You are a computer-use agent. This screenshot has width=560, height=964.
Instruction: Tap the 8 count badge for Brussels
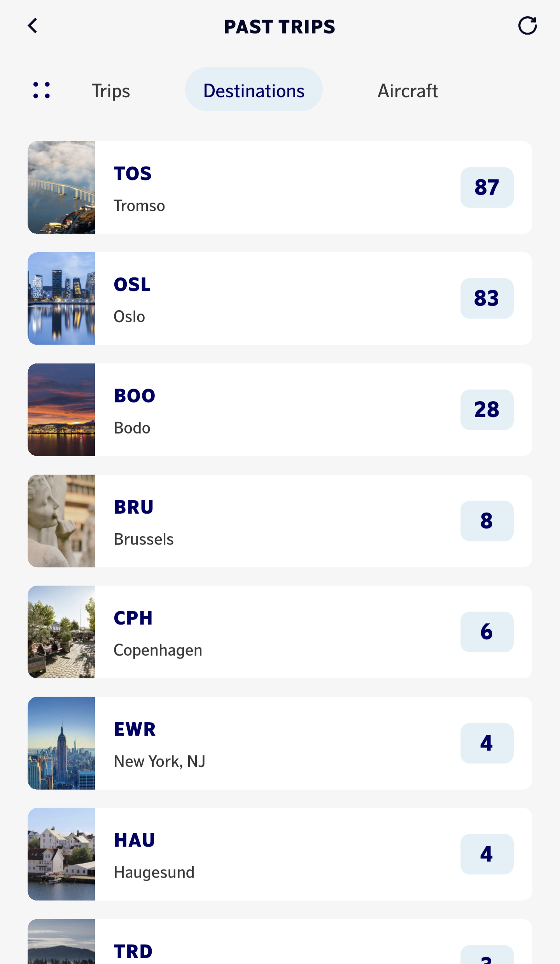click(487, 521)
